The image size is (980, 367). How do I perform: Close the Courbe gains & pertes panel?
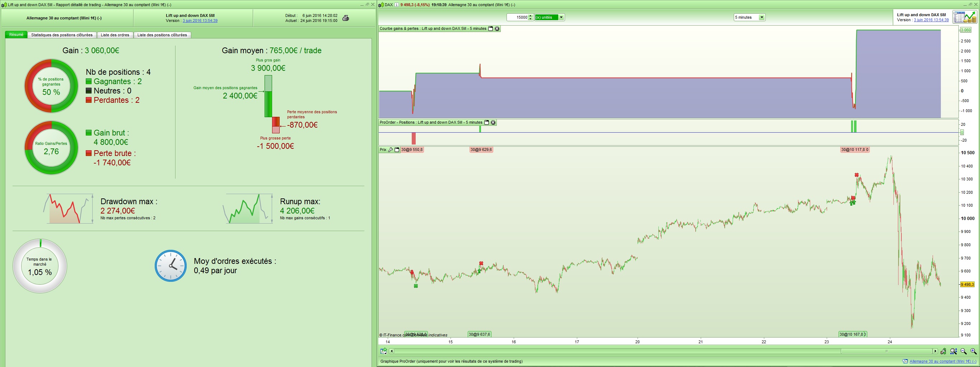(x=497, y=29)
